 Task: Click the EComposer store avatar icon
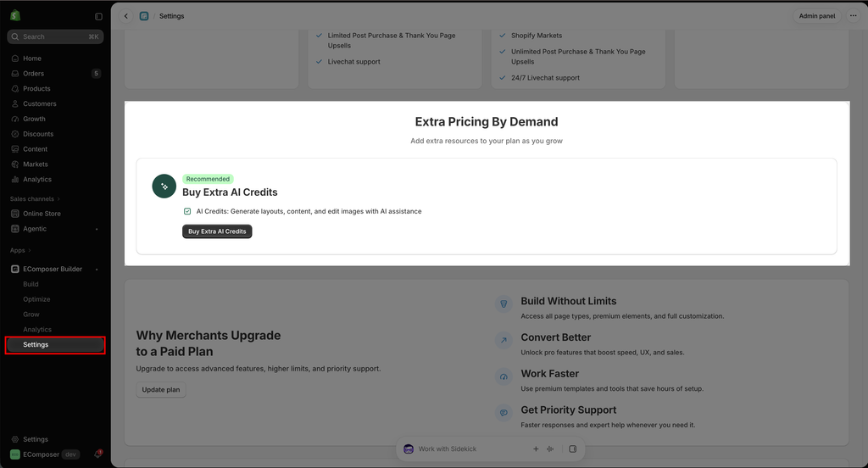[x=15, y=454]
